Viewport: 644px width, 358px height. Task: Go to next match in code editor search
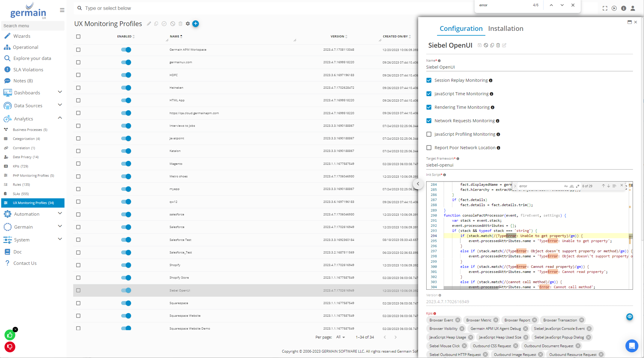609,186
